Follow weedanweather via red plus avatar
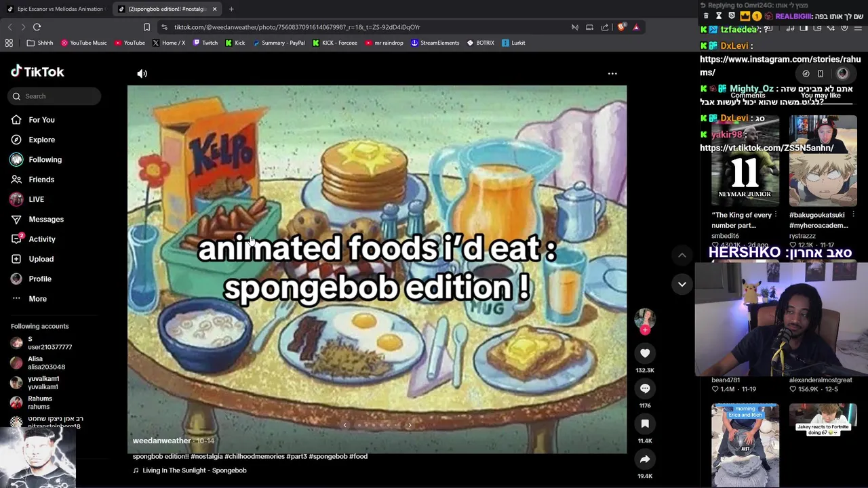Screen dimensions: 868x488 645,330
